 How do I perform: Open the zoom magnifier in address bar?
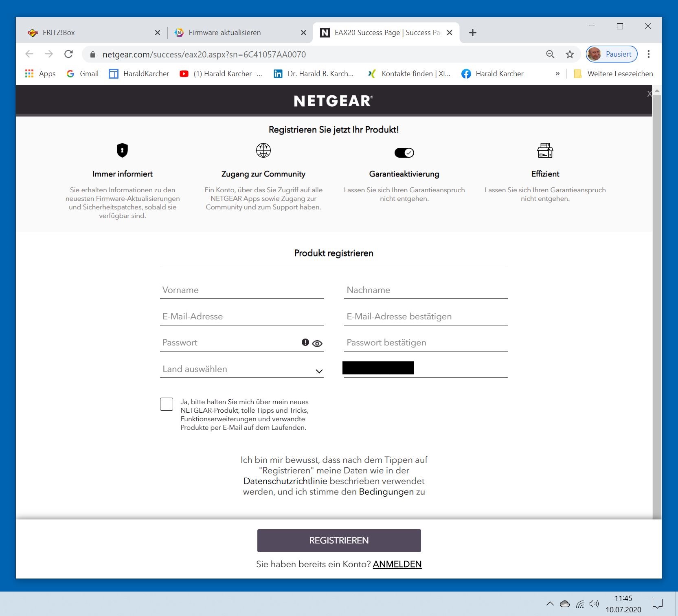coord(550,54)
